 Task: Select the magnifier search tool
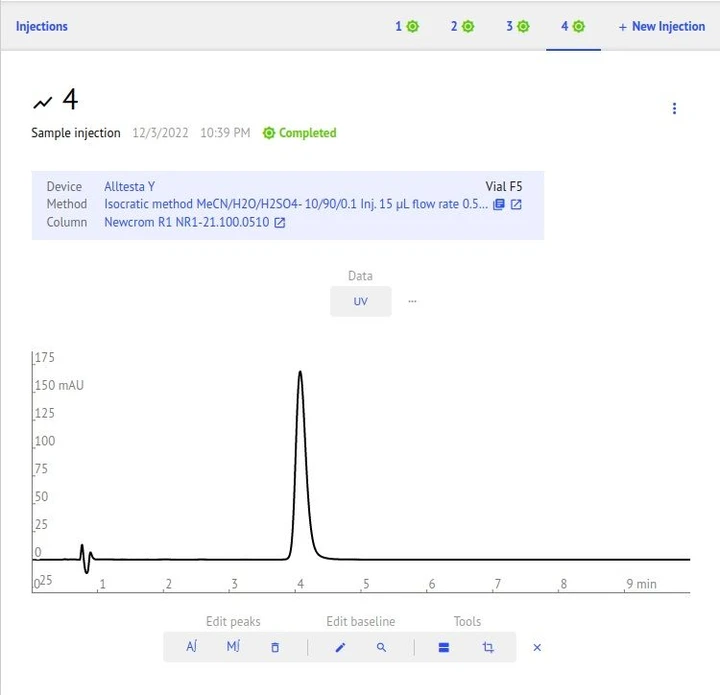click(x=381, y=647)
